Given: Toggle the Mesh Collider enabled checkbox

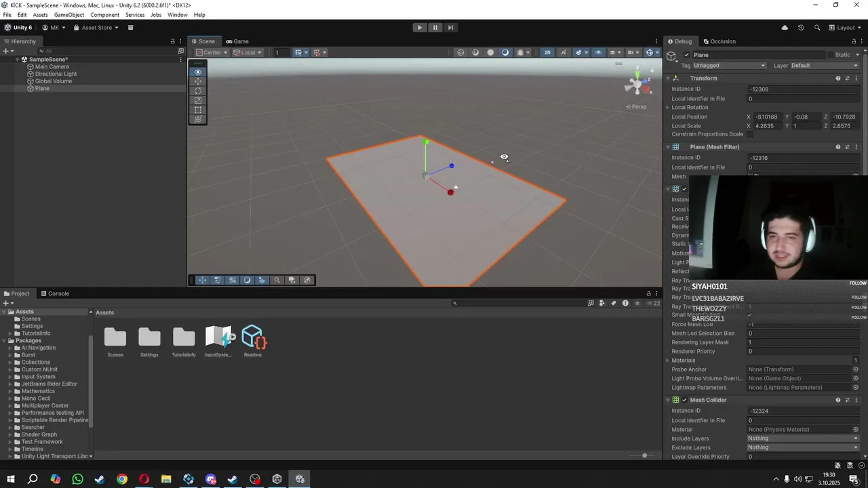Looking at the screenshot, I should click(684, 400).
